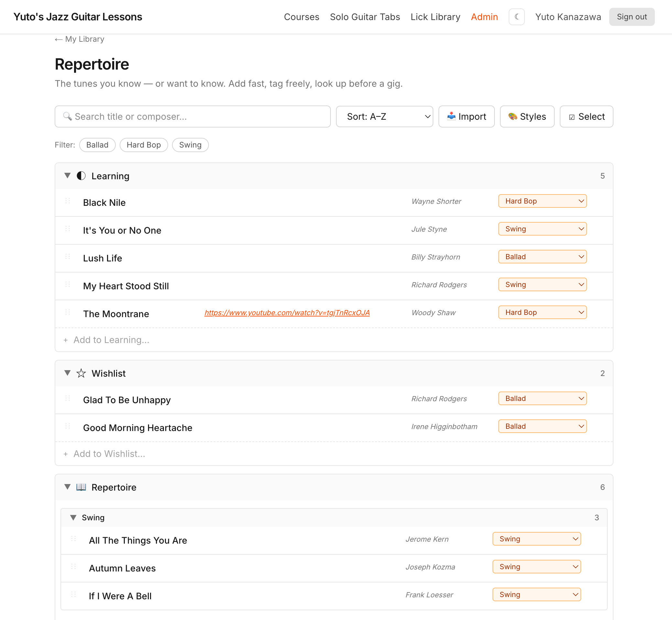Open style dropdown for Good Morning Heartache
The width and height of the screenshot is (672, 620).
click(x=542, y=426)
